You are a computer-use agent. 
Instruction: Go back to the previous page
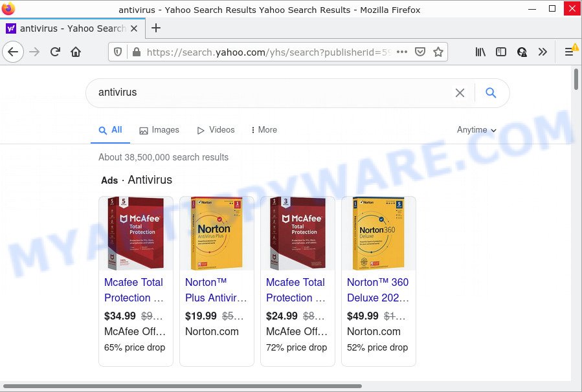point(13,52)
